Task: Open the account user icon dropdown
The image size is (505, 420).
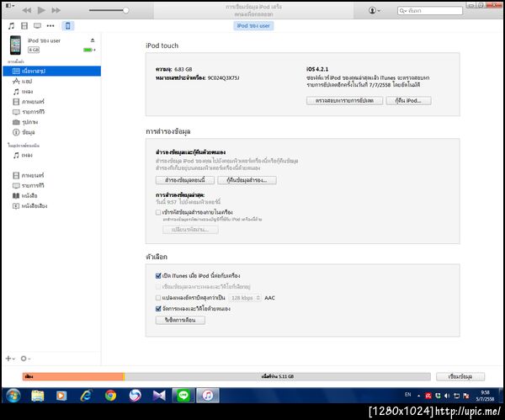Action: pyautogui.click(x=375, y=10)
